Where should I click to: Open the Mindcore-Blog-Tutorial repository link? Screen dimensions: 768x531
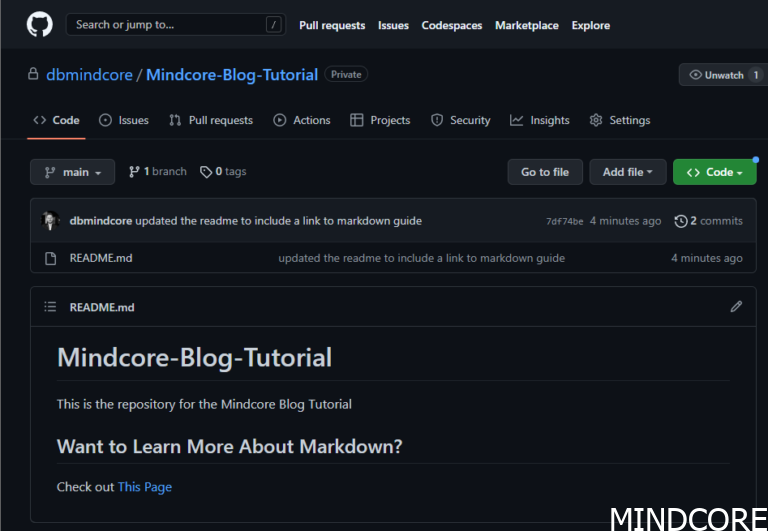click(232, 75)
